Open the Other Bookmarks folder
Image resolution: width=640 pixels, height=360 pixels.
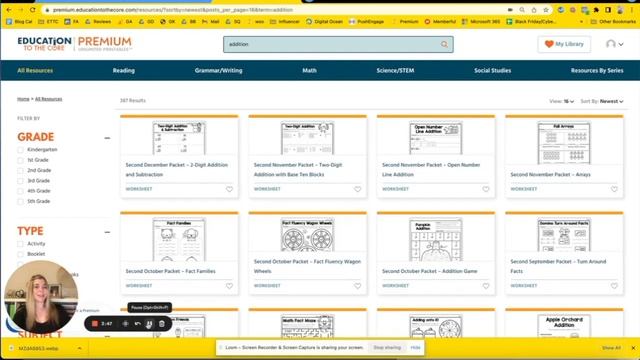[x=613, y=22]
